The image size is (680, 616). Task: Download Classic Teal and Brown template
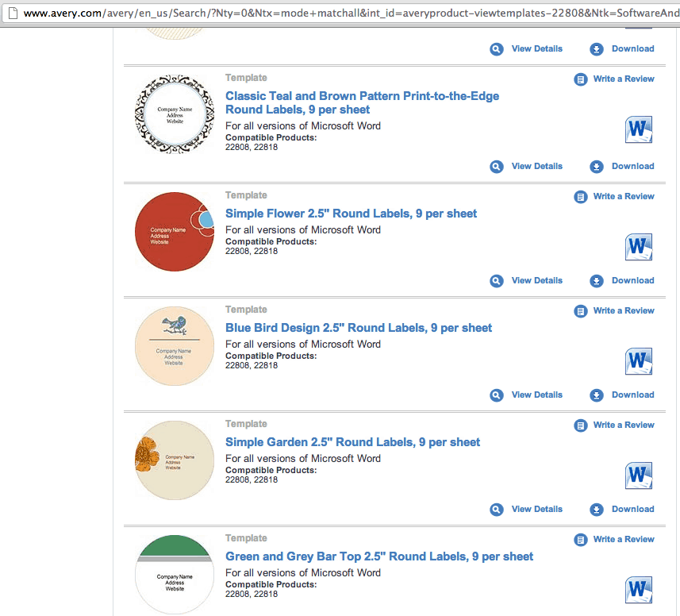(632, 166)
